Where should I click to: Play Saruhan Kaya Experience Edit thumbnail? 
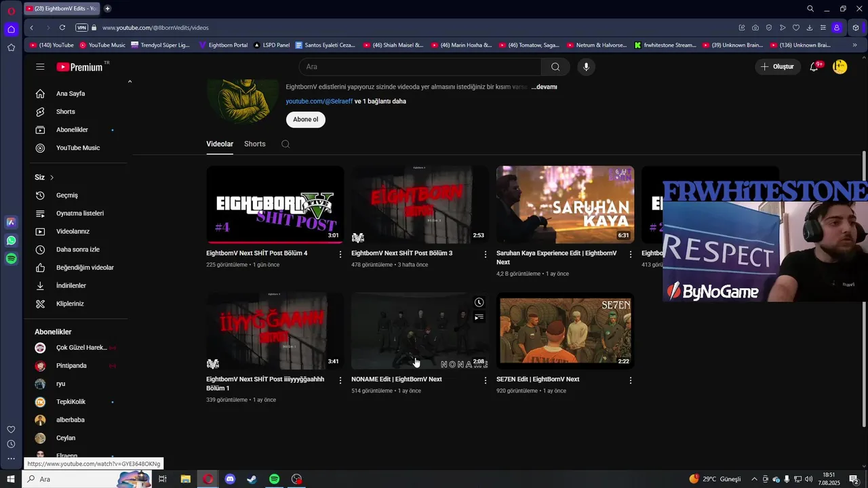pos(565,205)
